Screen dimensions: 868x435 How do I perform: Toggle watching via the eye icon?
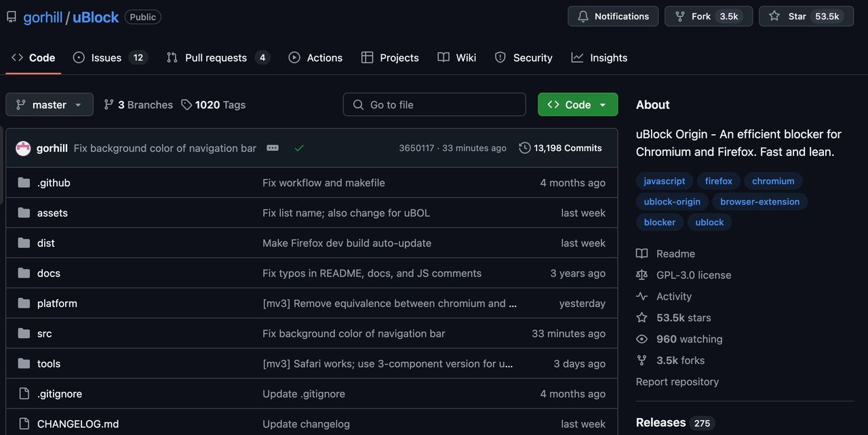coord(642,339)
